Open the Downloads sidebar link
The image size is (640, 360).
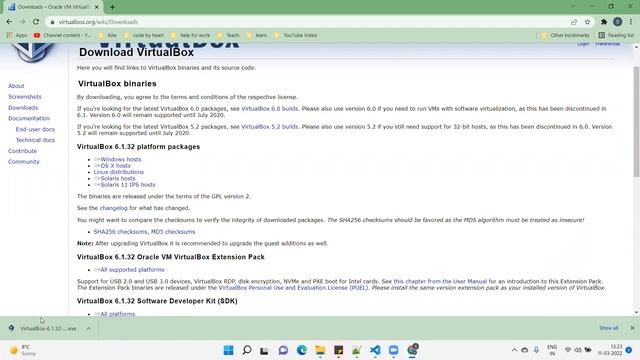point(23,108)
